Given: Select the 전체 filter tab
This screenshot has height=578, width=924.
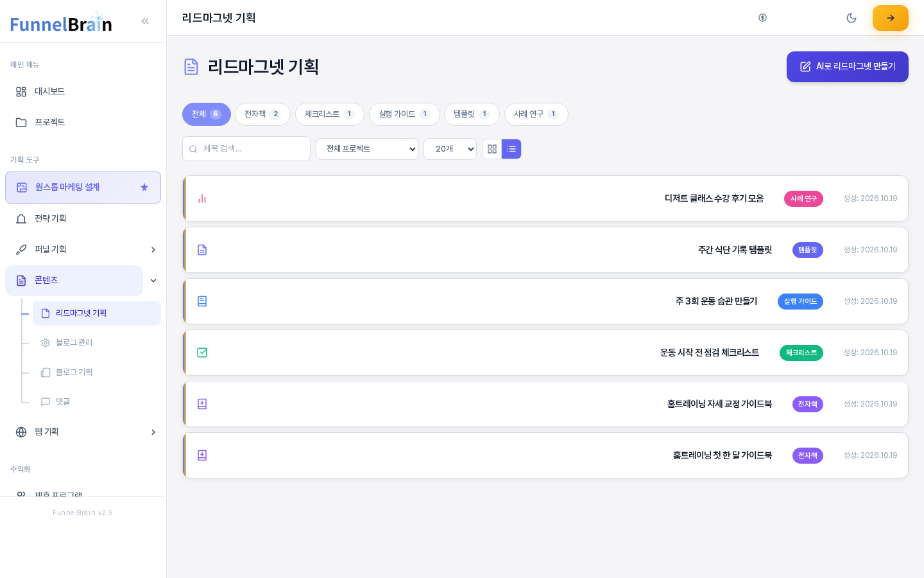Looking at the screenshot, I should tap(207, 114).
